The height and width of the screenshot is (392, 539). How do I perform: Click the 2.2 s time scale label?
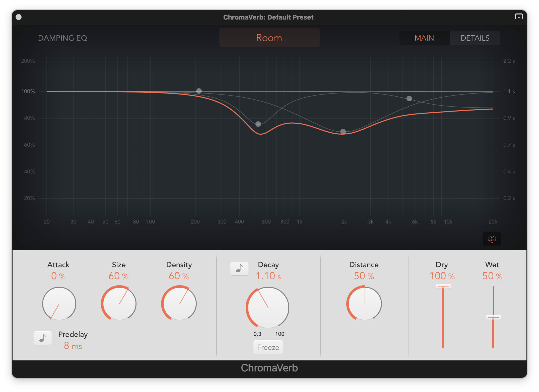(509, 61)
